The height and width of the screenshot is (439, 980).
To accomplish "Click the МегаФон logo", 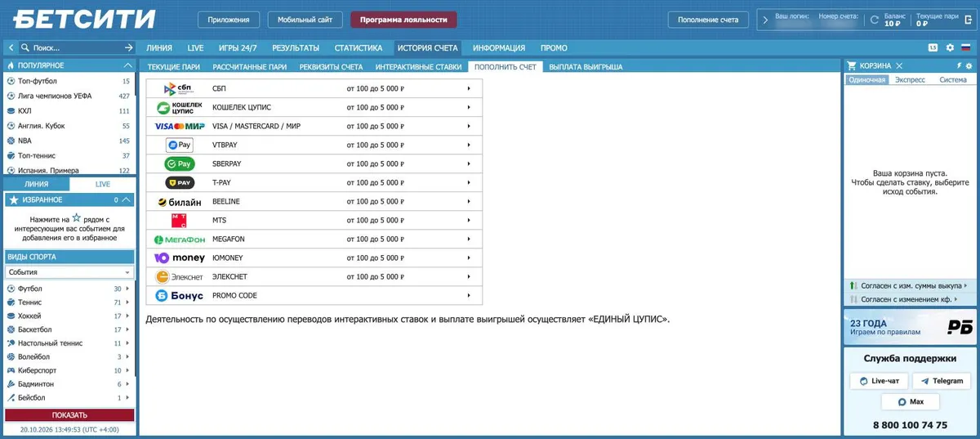I will pyautogui.click(x=179, y=240).
